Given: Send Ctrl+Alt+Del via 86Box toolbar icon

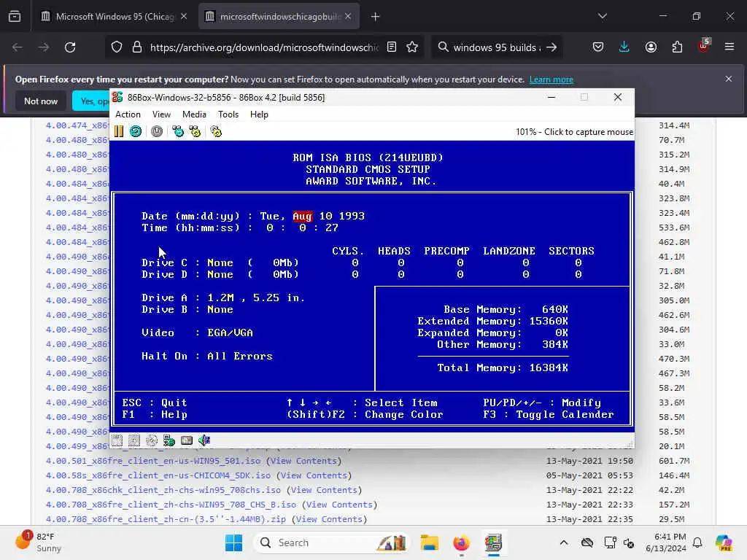Looking at the screenshot, I should pos(178,131).
